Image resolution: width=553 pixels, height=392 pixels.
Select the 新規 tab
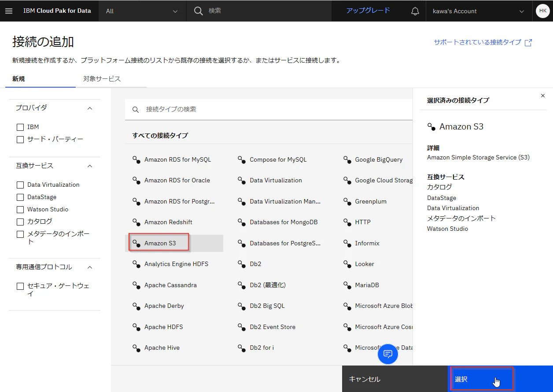point(18,79)
